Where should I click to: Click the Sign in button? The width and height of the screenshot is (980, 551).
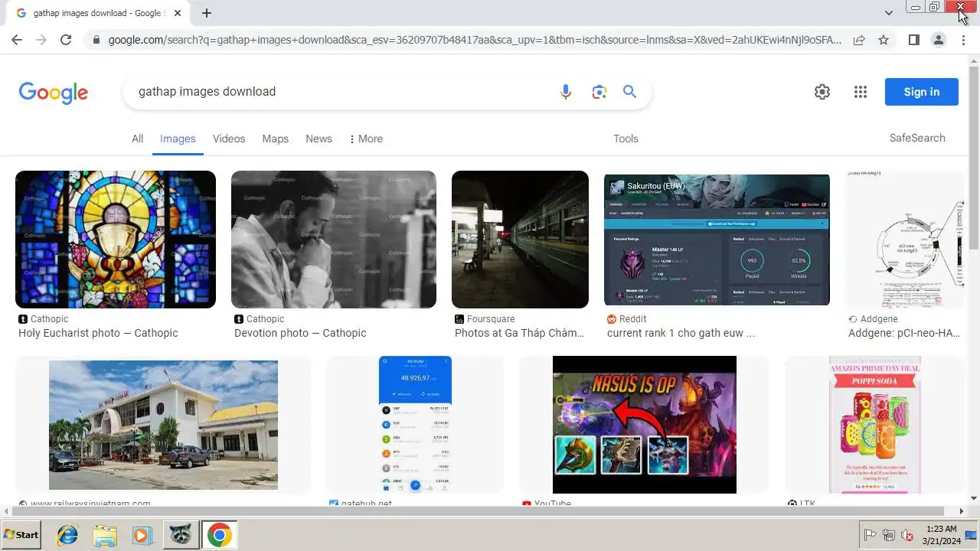pyautogui.click(x=922, y=92)
